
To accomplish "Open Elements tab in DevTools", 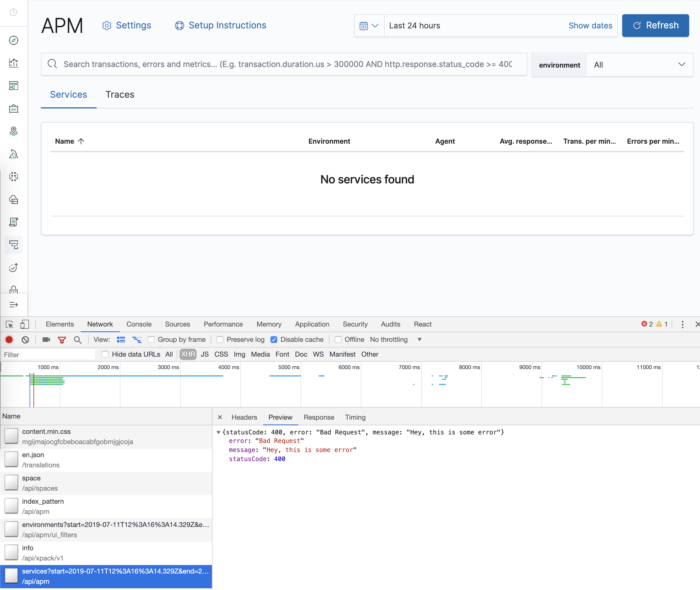I will pos(60,324).
